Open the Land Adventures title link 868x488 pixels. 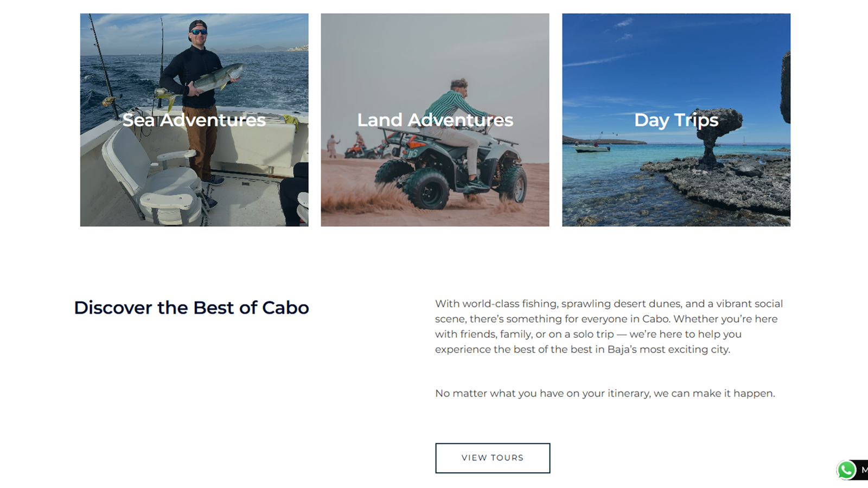pyautogui.click(x=435, y=120)
